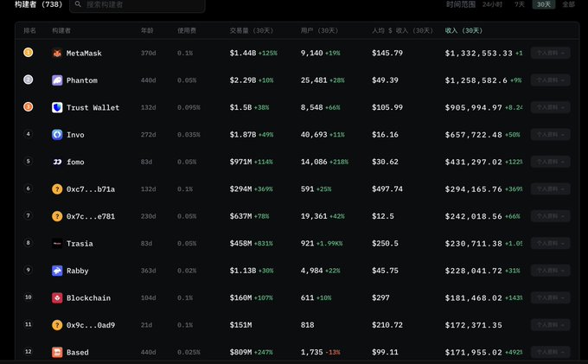Screen dimensions: 588x364
Task: Click Blockchain per-user revenue $297
Action: coord(380,297)
